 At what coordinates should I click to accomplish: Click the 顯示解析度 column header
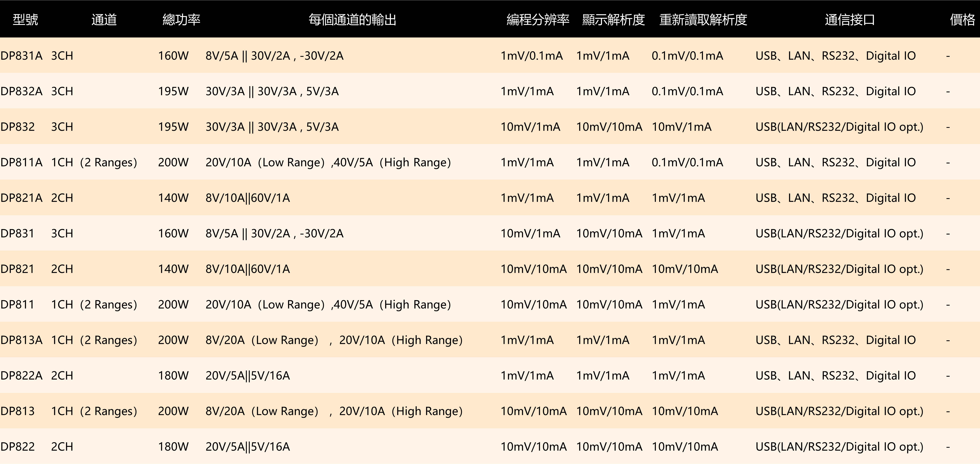coord(614,19)
